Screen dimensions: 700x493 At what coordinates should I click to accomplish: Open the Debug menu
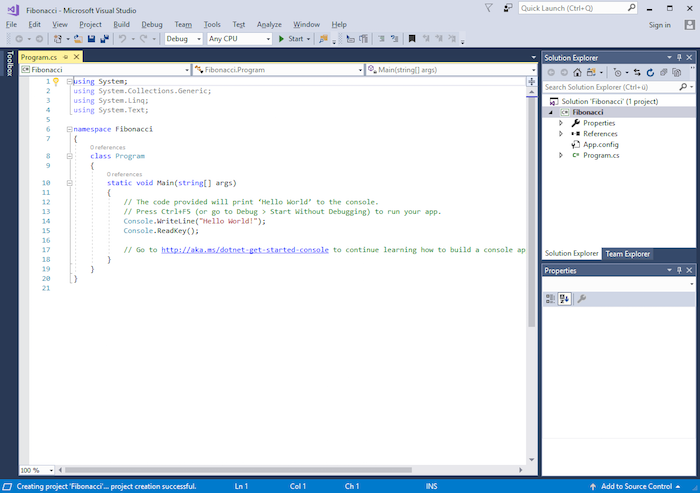click(x=152, y=25)
